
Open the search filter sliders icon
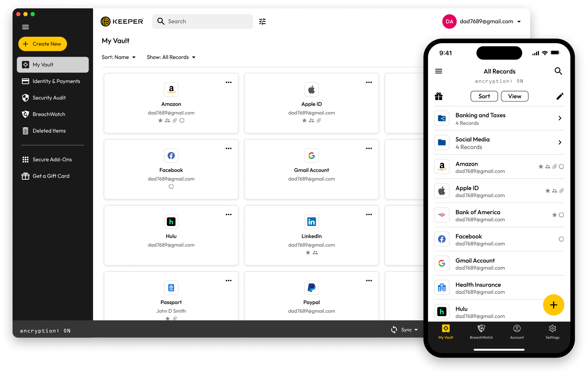click(262, 22)
